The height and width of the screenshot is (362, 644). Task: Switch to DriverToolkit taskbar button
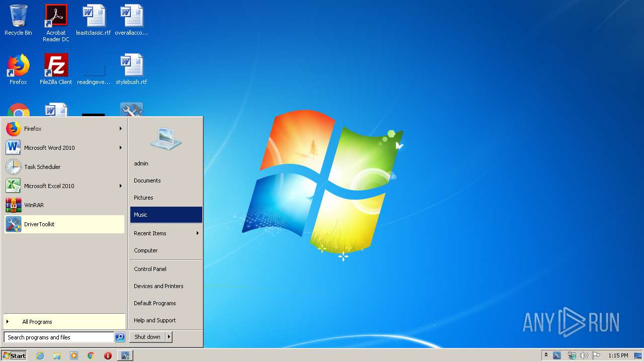tap(125, 355)
